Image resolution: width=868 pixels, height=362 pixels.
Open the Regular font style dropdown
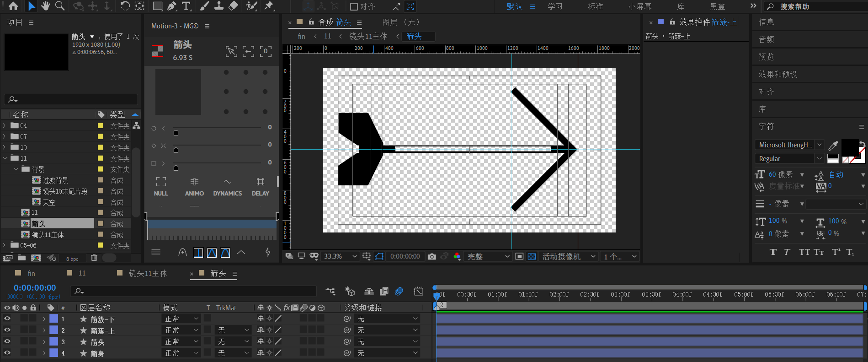click(789, 158)
